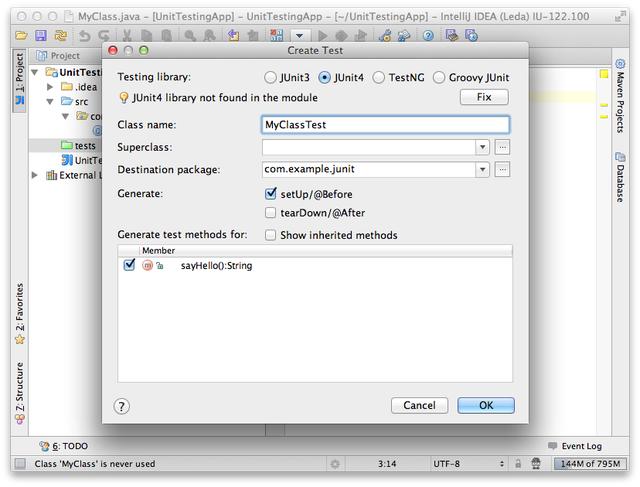Check the tearDown/@After checkbox

click(270, 213)
